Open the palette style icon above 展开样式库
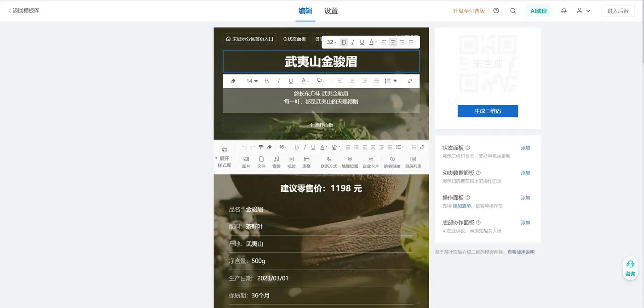The height and width of the screenshot is (308, 644). [x=224, y=150]
